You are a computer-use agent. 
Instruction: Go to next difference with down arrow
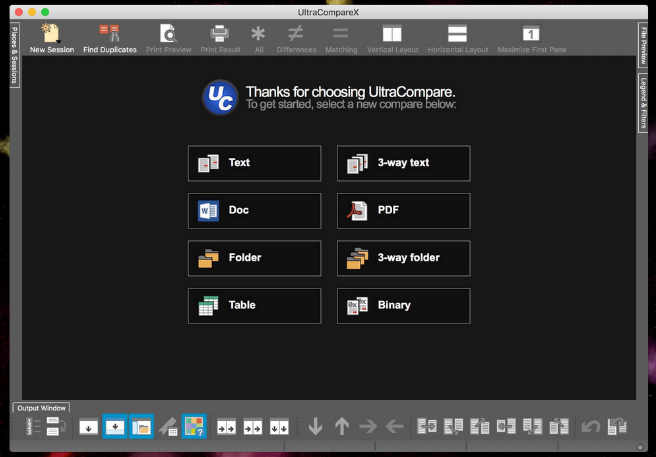(x=315, y=426)
